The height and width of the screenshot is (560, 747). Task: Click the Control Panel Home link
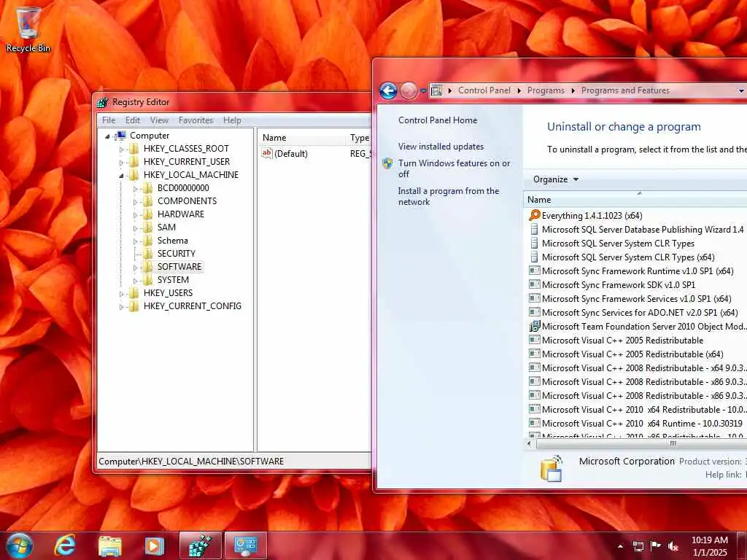point(438,120)
